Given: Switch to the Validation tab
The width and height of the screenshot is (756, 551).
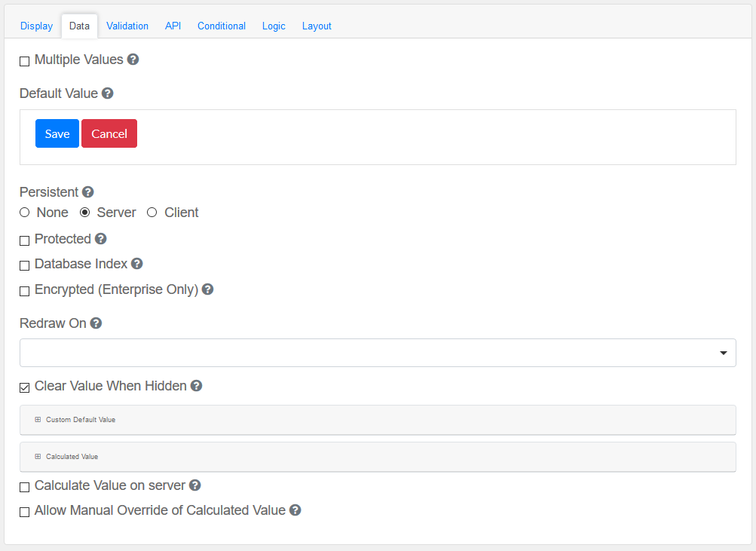Looking at the screenshot, I should pos(127,26).
